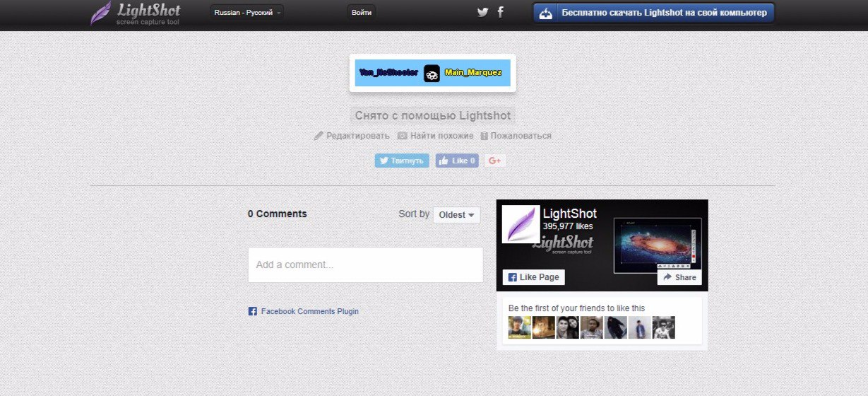Click the last friend avatar in widget
868x396 pixels.
664,327
